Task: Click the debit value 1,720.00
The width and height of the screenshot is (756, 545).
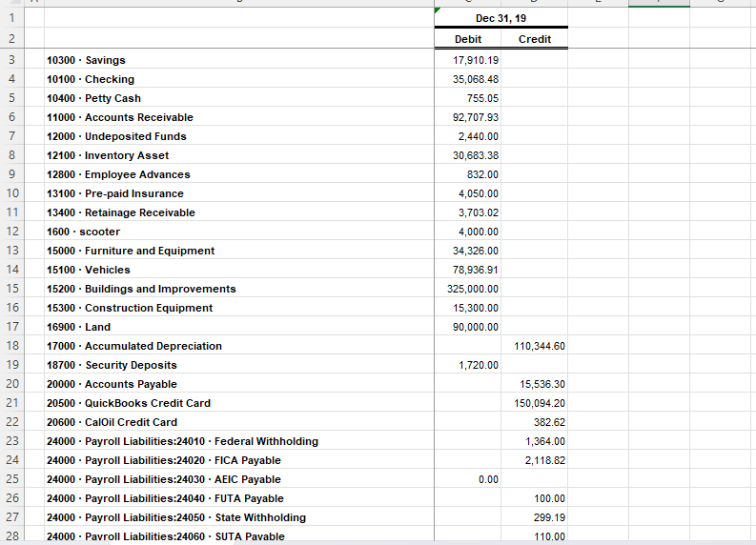Action: click(468, 364)
